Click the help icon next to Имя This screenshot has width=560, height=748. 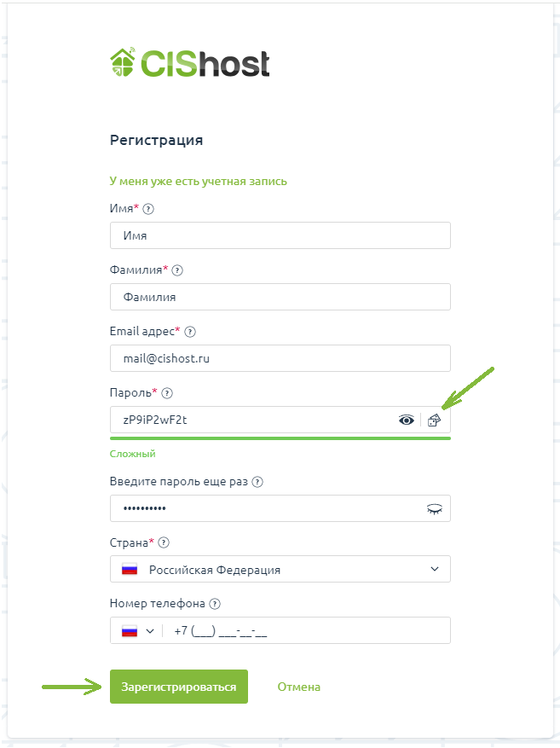tap(148, 209)
